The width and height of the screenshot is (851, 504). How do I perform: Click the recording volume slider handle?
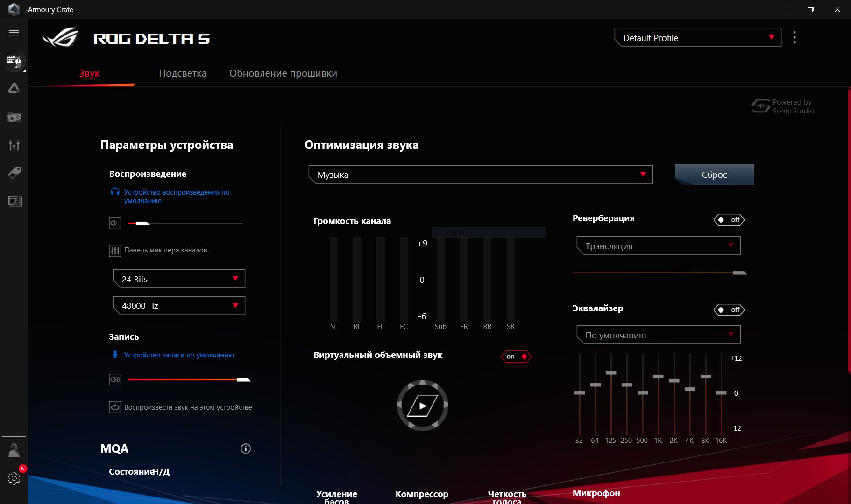point(243,380)
